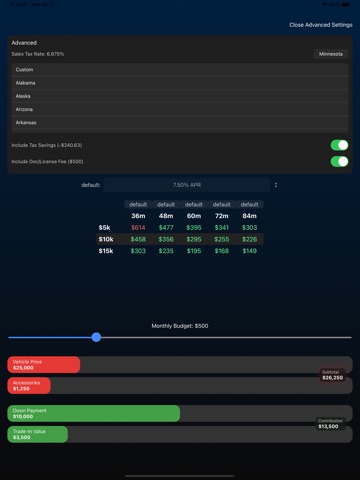The image size is (360, 480).
Task: Click the green Trade-In Value bar
Action: coord(38,434)
